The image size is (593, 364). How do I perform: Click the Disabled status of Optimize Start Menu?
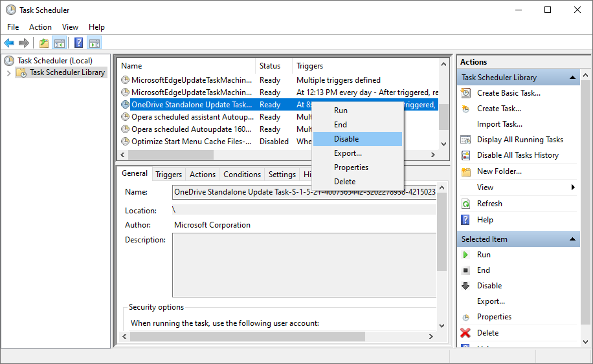click(274, 142)
